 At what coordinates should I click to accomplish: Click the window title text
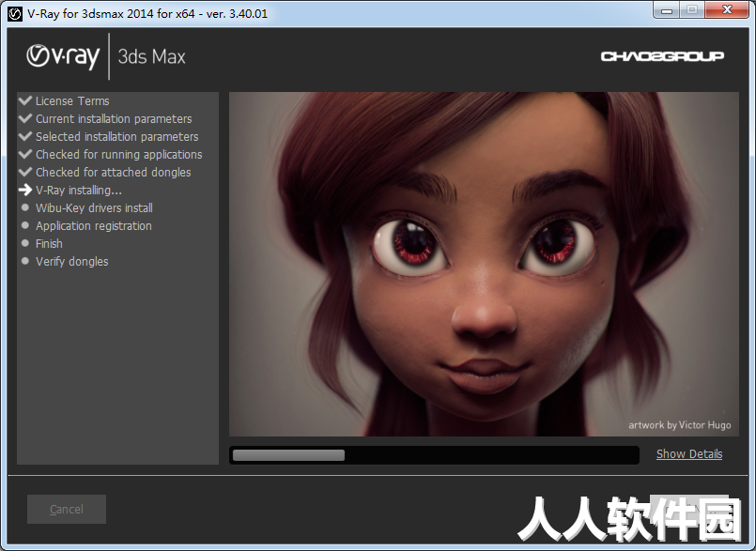pos(147,13)
